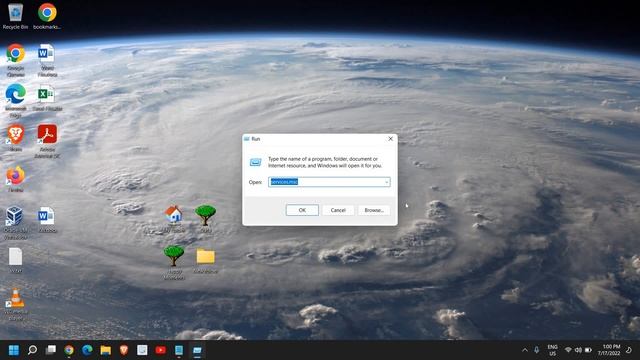The width and height of the screenshot is (640, 360).
Task: Click the Run app icon in the taskbar
Action: [x=197, y=350]
